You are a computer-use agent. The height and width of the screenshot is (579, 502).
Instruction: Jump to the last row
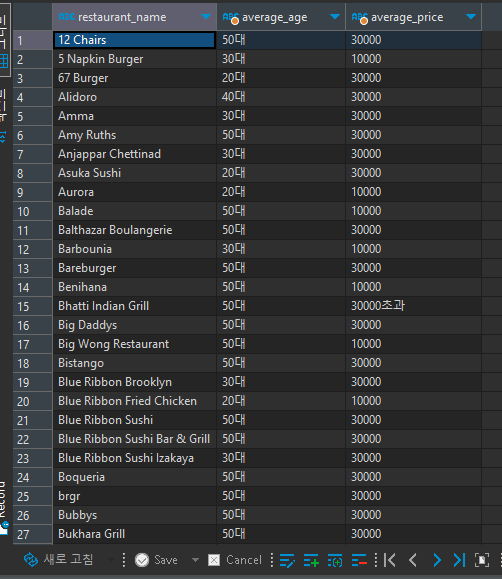click(459, 560)
